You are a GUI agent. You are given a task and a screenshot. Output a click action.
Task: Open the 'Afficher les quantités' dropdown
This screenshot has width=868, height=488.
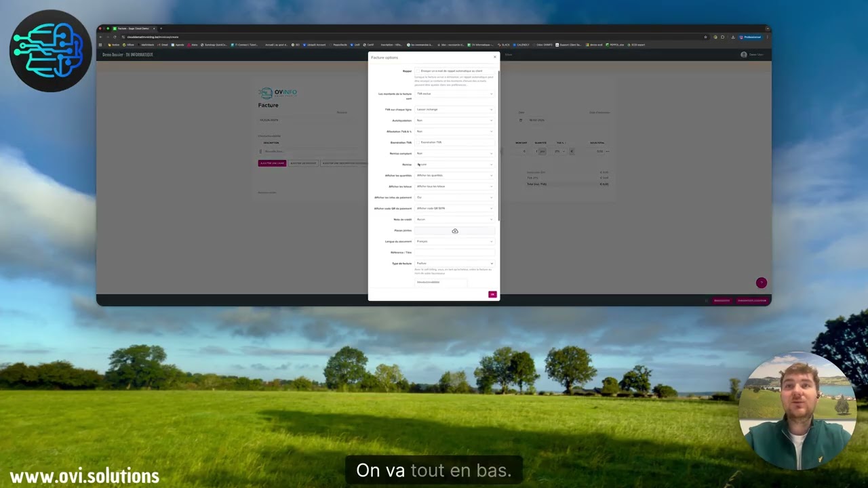[x=454, y=176]
